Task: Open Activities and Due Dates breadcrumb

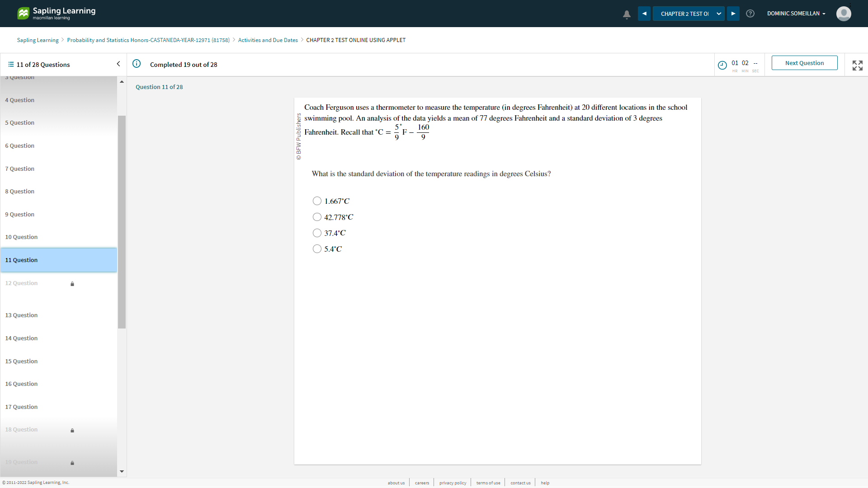Action: tap(268, 40)
